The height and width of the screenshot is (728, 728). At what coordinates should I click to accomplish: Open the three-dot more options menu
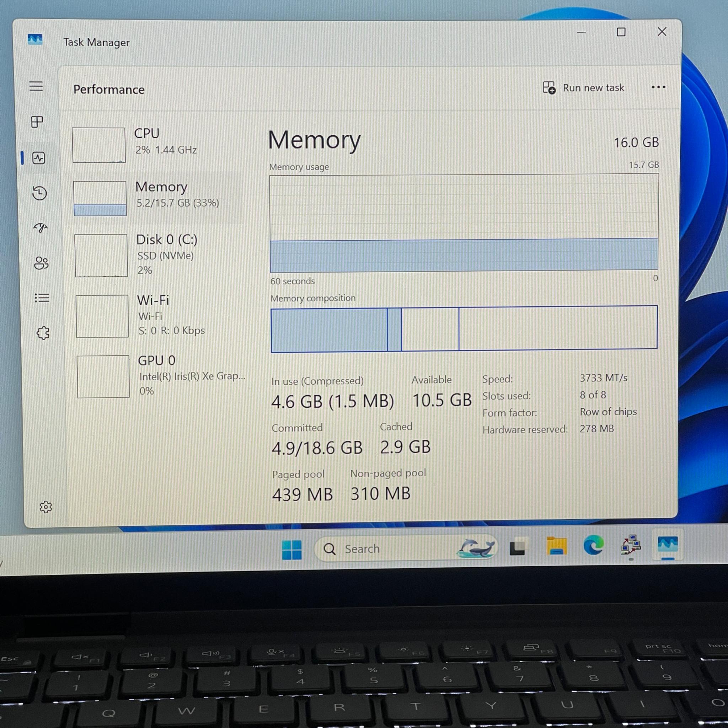658,87
